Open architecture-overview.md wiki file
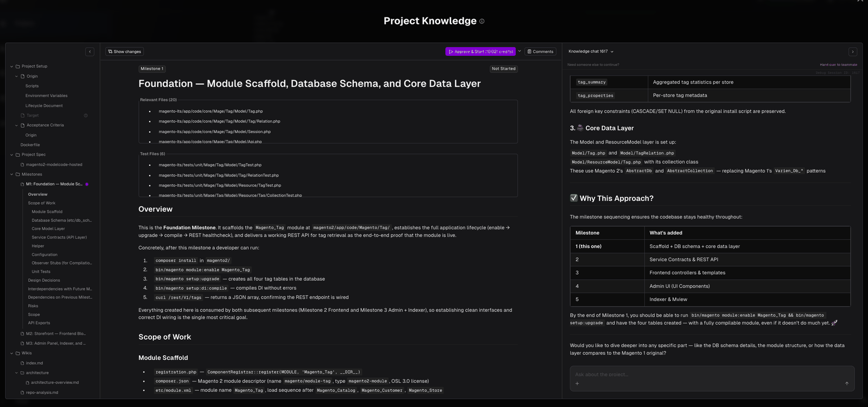Image resolution: width=868 pixels, height=407 pixels. coord(55,383)
